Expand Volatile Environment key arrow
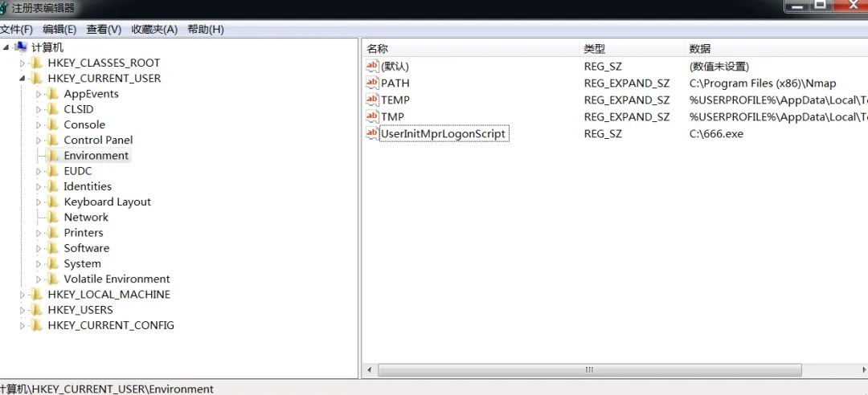The height and width of the screenshot is (395, 868). (39, 279)
